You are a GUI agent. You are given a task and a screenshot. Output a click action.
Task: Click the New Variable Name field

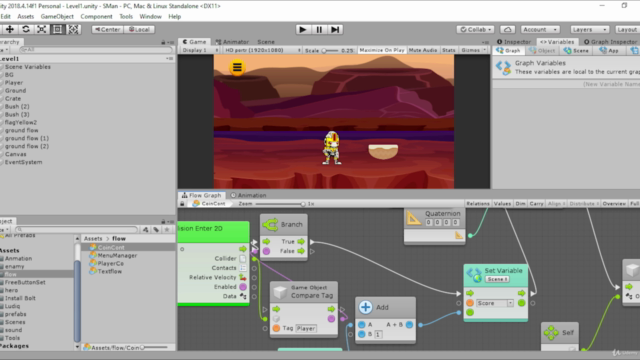[x=567, y=84]
